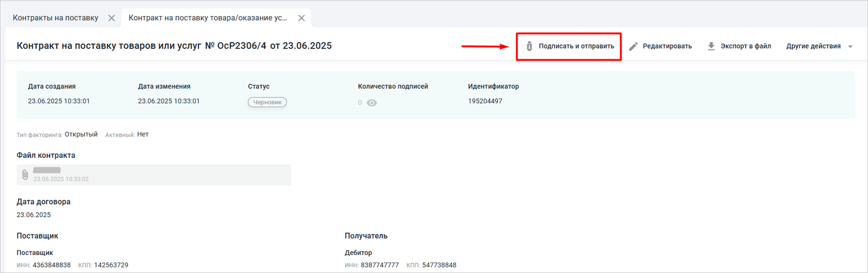Image resolution: width=868 pixels, height=273 pixels.
Task: Click the download icon for Экспорт в файл
Action: pos(711,46)
